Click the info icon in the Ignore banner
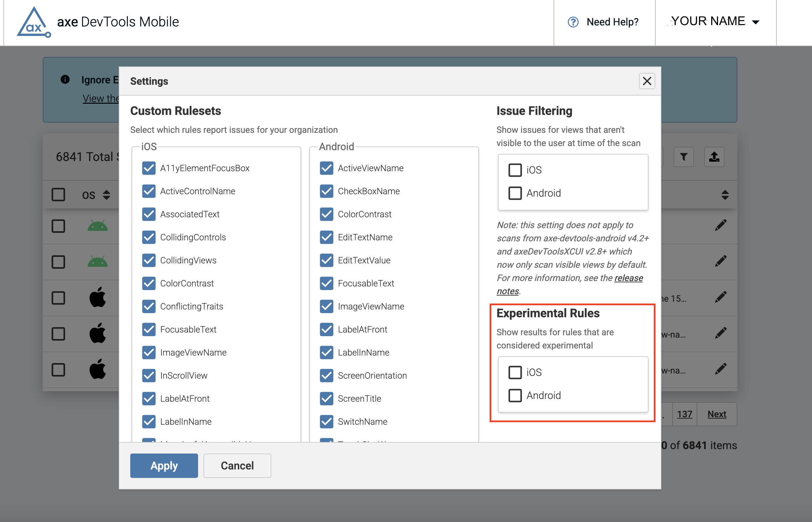 pyautogui.click(x=65, y=80)
